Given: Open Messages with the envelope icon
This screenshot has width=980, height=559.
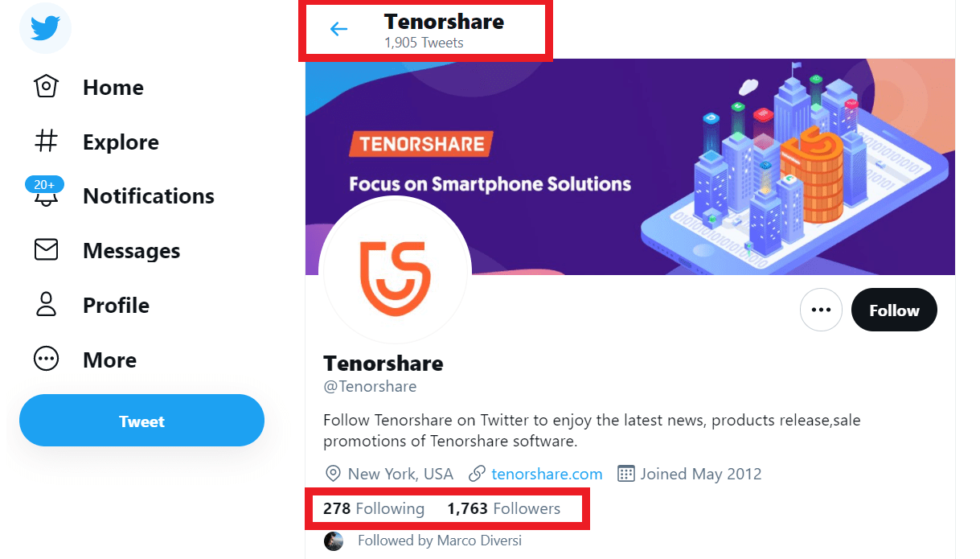Looking at the screenshot, I should coord(46,250).
